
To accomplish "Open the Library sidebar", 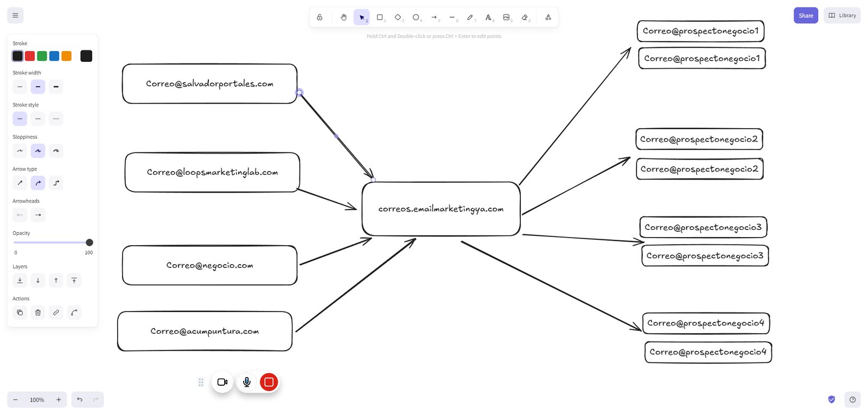I will point(842,15).
